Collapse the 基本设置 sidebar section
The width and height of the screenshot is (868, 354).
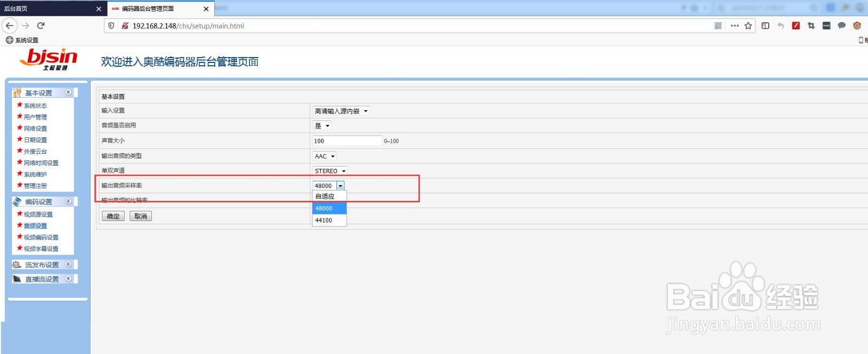coord(68,92)
